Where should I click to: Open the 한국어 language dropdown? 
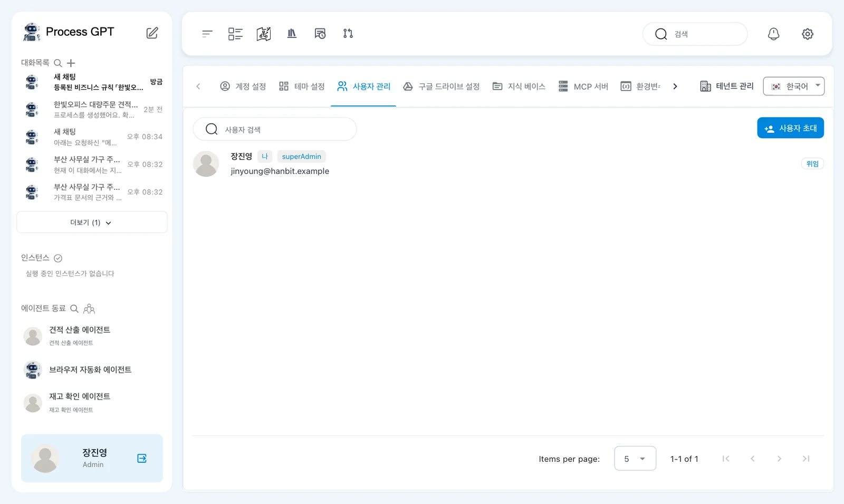coord(794,86)
